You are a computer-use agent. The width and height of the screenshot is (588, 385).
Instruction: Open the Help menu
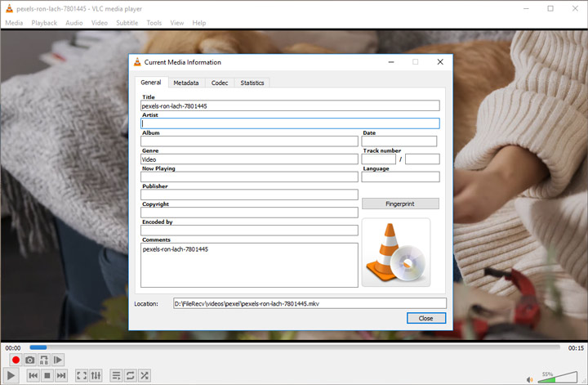pos(199,23)
